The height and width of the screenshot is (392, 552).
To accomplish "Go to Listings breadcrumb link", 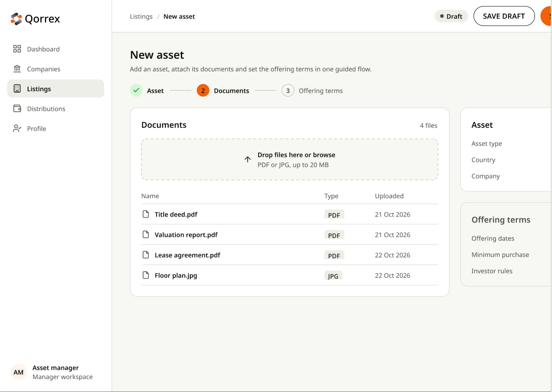I will pos(141,16).
